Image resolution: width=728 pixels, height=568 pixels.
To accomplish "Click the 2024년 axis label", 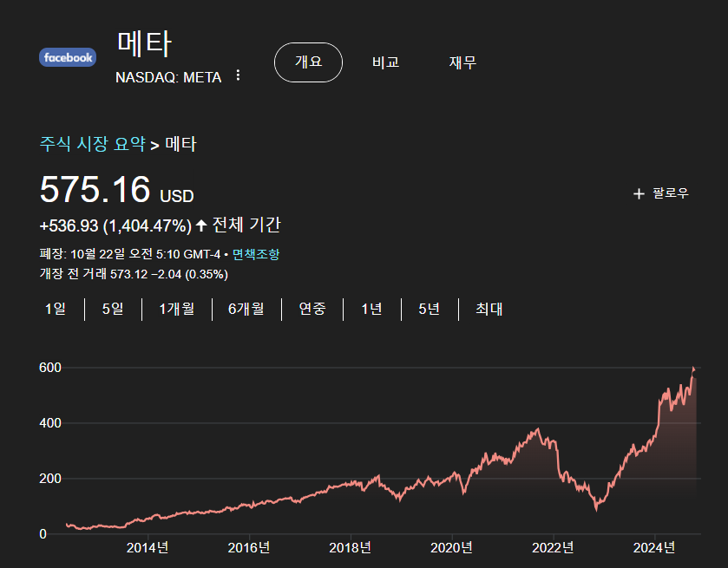I will [x=654, y=548].
